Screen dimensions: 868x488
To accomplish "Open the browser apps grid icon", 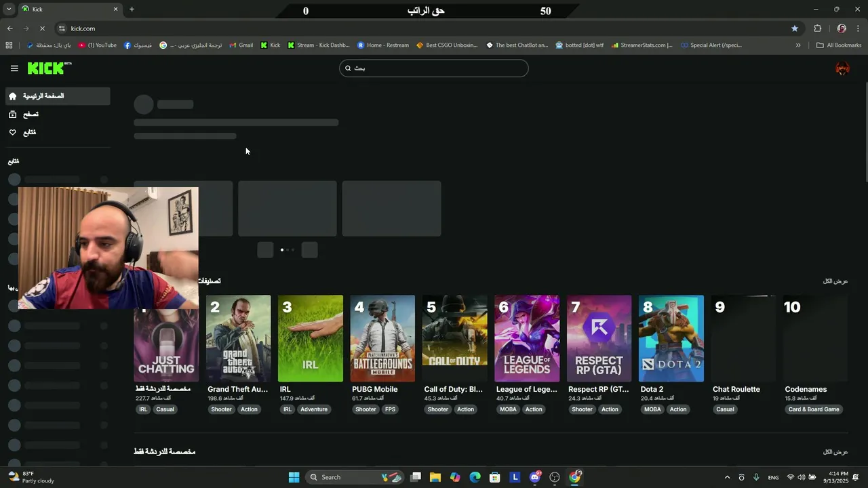I will tap(9, 45).
